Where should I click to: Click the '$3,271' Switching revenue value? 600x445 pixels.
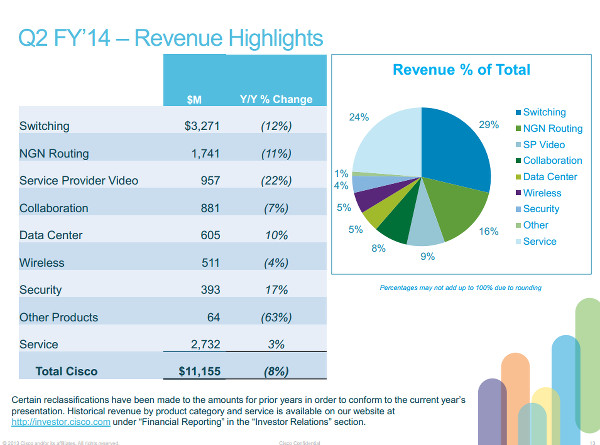point(202,126)
